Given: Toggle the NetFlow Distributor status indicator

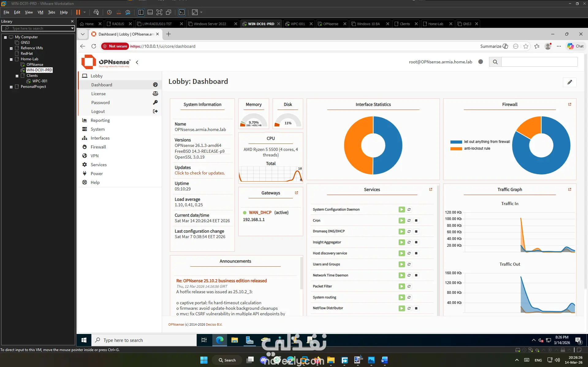Looking at the screenshot, I should [x=401, y=308].
